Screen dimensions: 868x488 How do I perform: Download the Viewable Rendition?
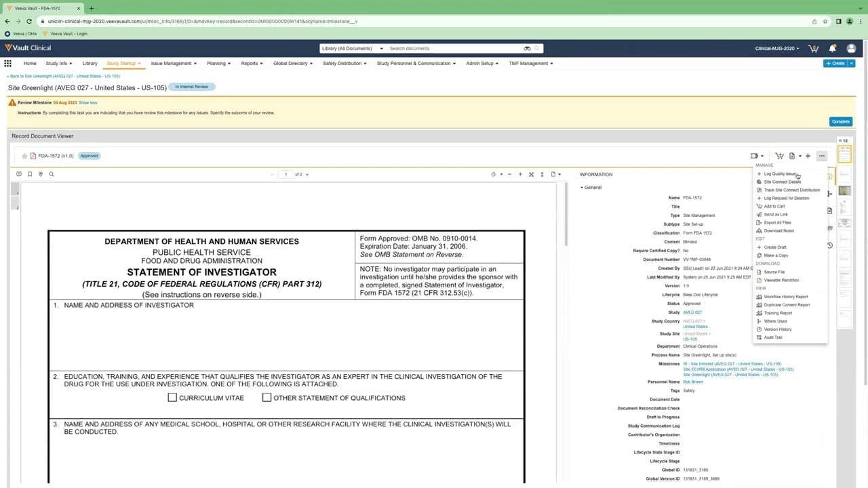[781, 280]
